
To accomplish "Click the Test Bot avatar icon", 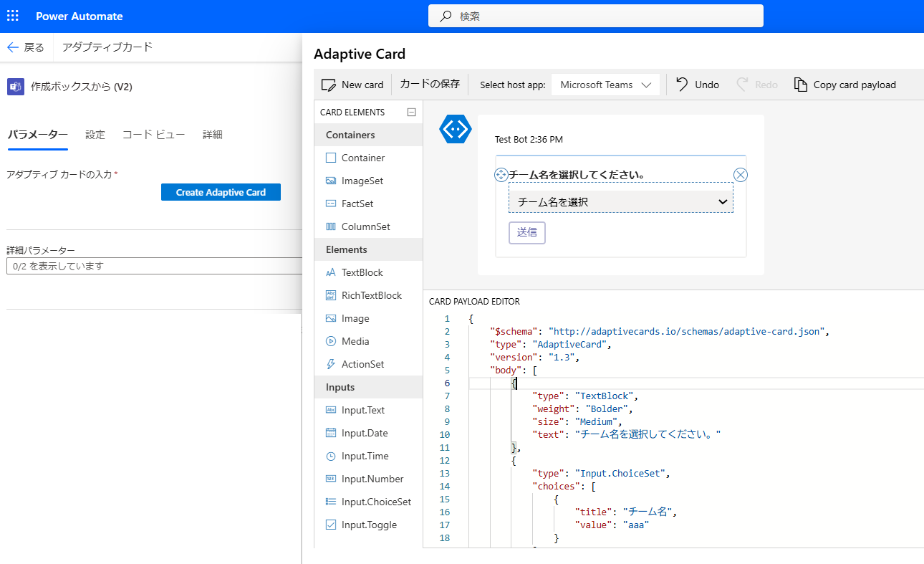I will (455, 129).
